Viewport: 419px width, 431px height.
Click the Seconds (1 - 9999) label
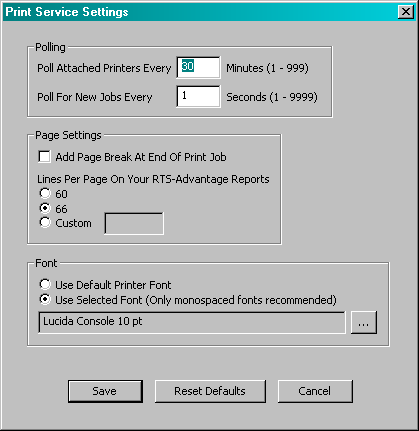coord(272,97)
